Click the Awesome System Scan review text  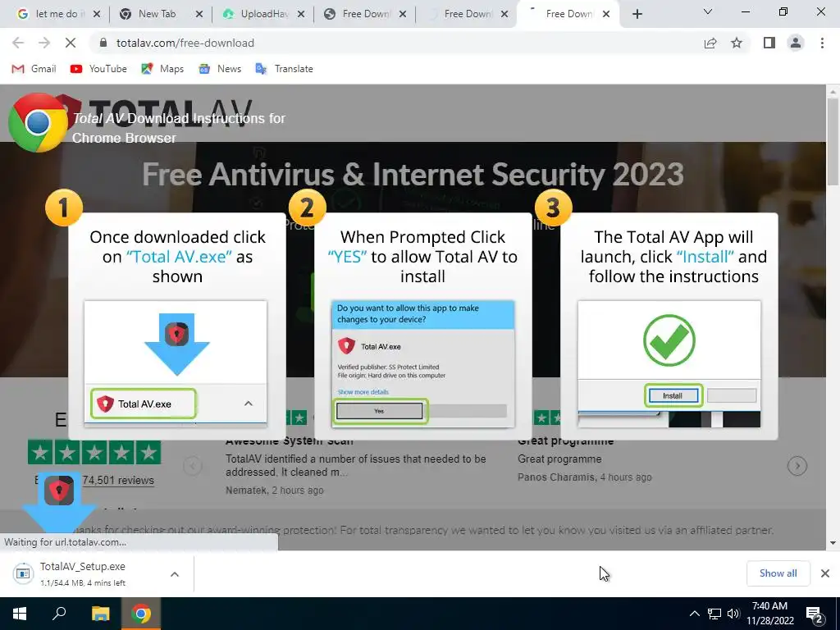(x=356, y=465)
